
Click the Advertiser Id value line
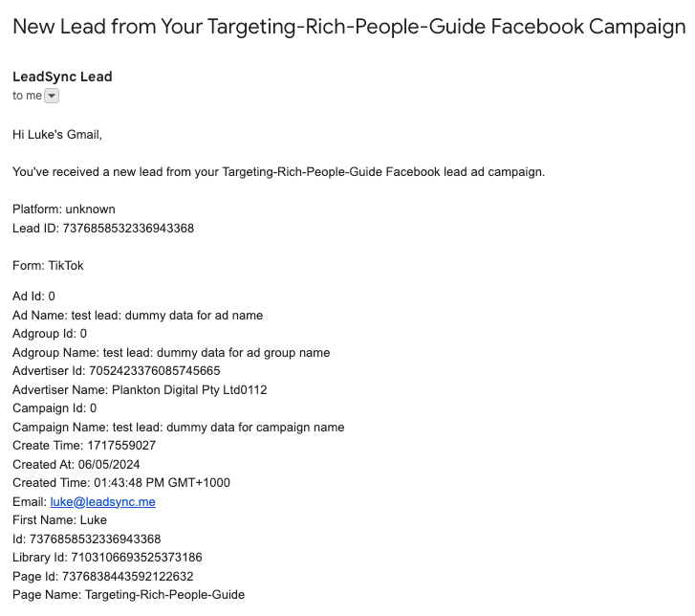pyautogui.click(x=116, y=370)
